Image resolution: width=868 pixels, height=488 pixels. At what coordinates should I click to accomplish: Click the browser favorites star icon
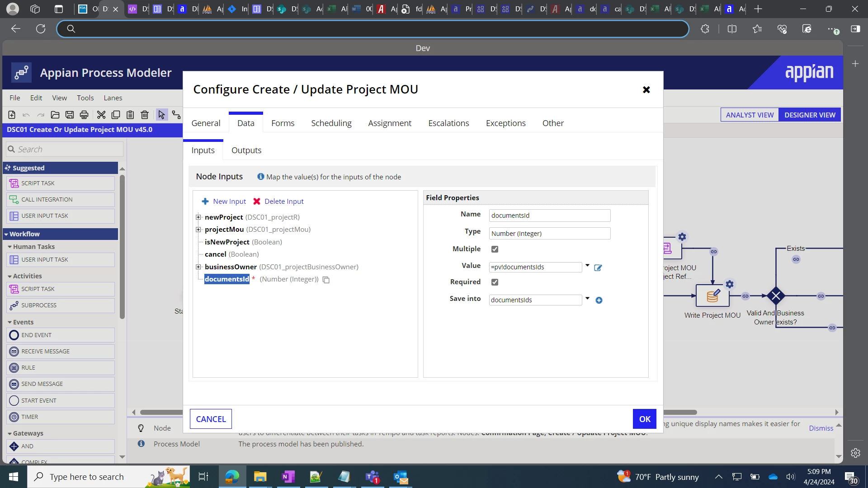[757, 29]
